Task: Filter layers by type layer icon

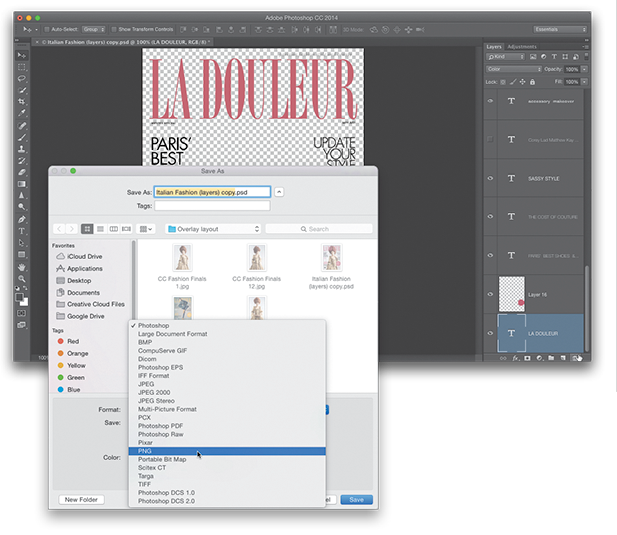Action: click(554, 57)
